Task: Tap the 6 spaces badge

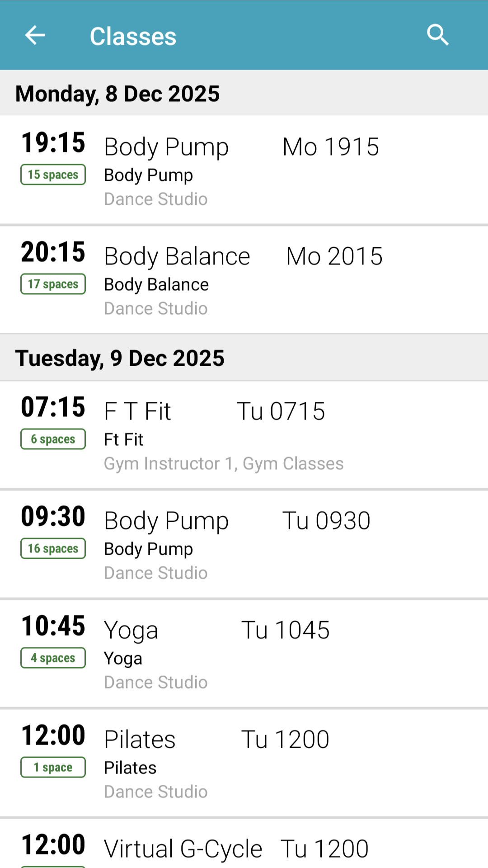Action: click(53, 439)
